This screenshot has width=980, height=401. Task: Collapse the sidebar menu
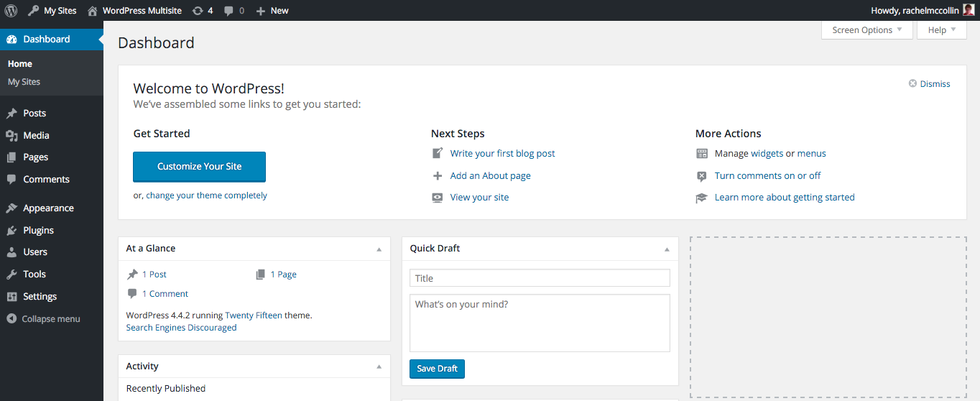pyautogui.click(x=50, y=319)
